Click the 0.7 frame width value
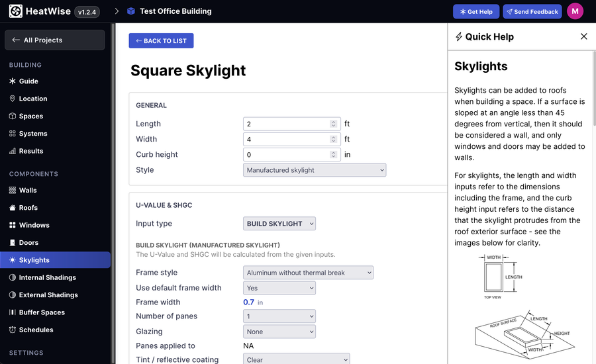This screenshot has width=596, height=364. [248, 302]
